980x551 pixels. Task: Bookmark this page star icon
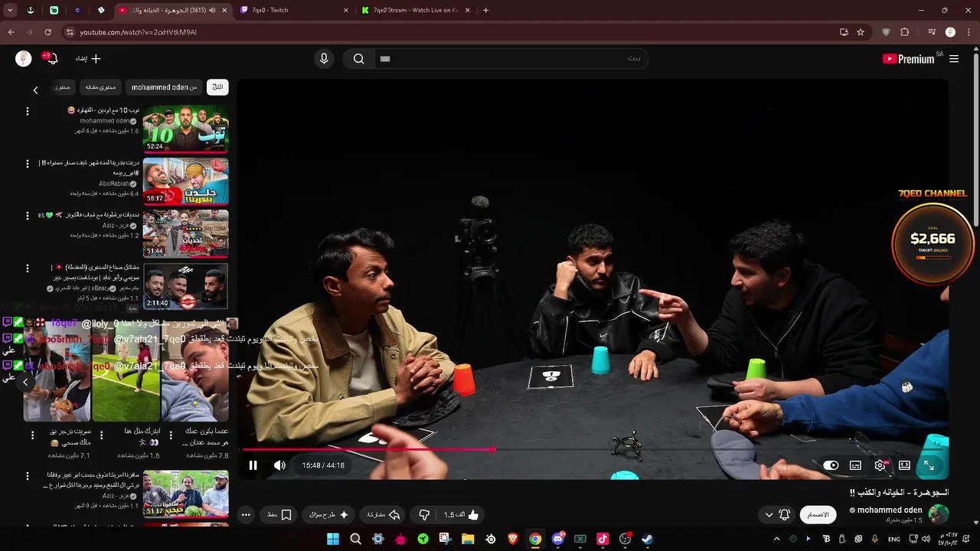[x=861, y=32]
